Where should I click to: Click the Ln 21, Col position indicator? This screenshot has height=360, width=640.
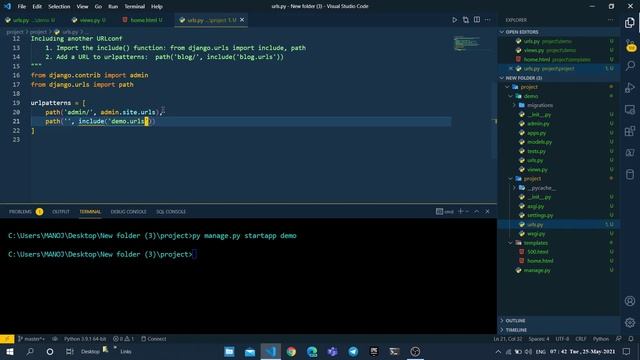point(507,339)
